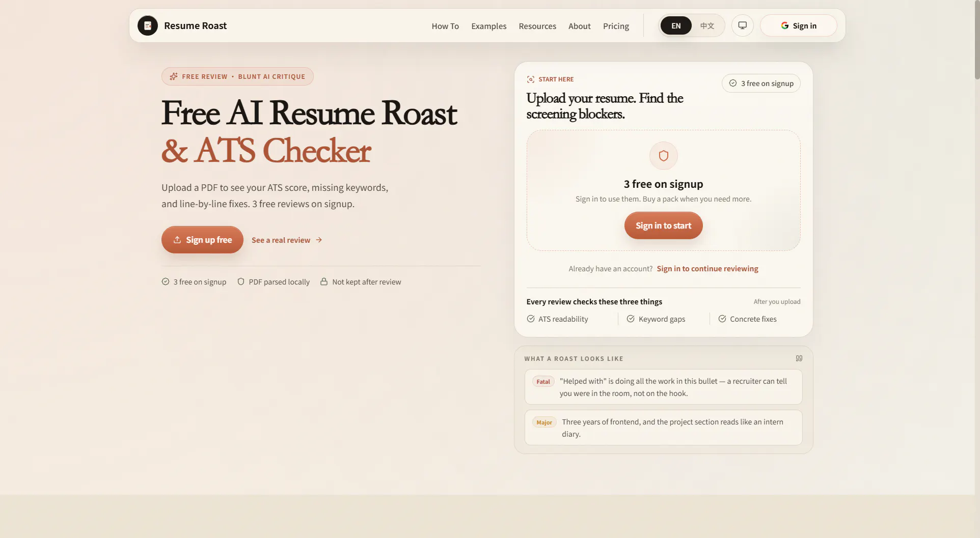Image resolution: width=980 pixels, height=538 pixels.
Task: Click Sign in with Google button
Action: pos(798,25)
